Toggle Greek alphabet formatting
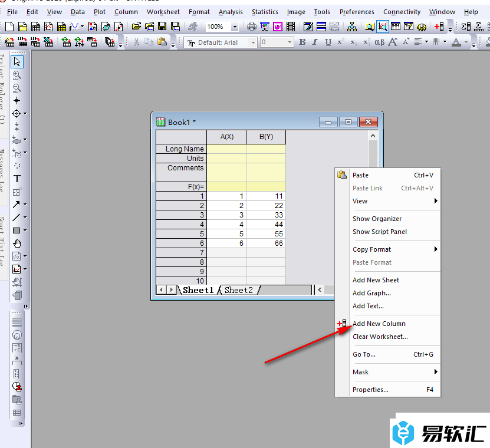This screenshot has height=448, width=490. click(x=379, y=42)
